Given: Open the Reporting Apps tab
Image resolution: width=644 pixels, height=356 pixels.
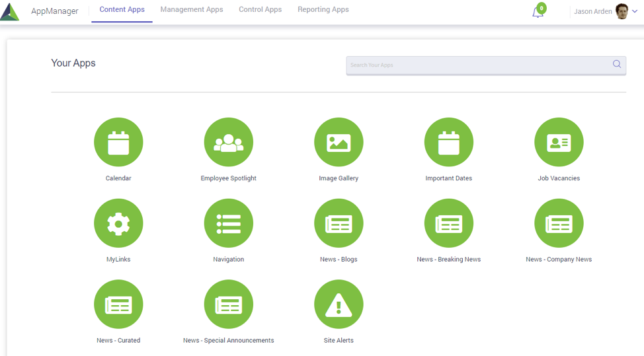Looking at the screenshot, I should pyautogui.click(x=323, y=10).
